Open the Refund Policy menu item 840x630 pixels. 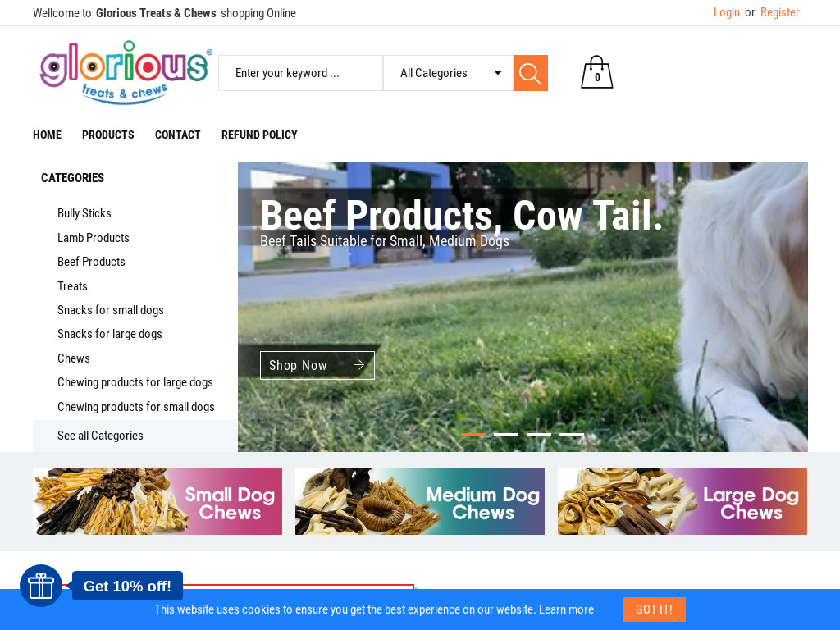[x=259, y=135]
